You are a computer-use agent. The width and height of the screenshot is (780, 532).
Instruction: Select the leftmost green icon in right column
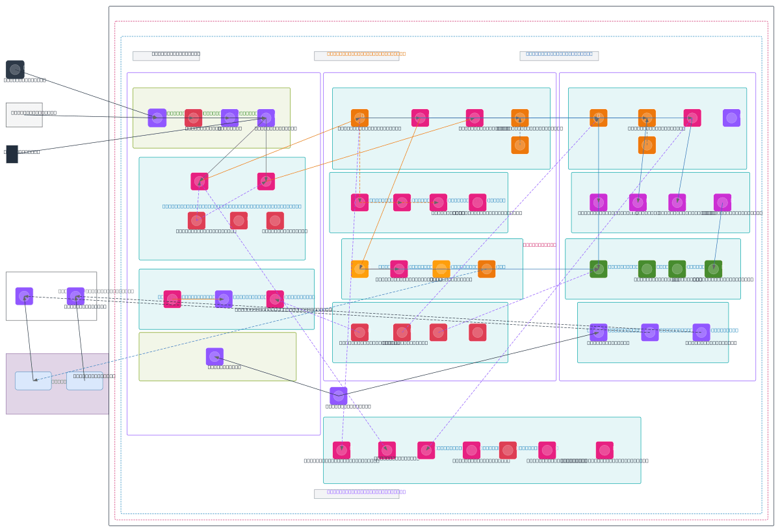[x=598, y=269]
